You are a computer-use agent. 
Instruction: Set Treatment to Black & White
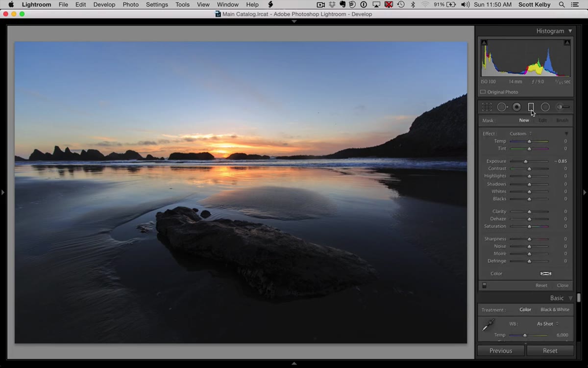[x=555, y=310]
